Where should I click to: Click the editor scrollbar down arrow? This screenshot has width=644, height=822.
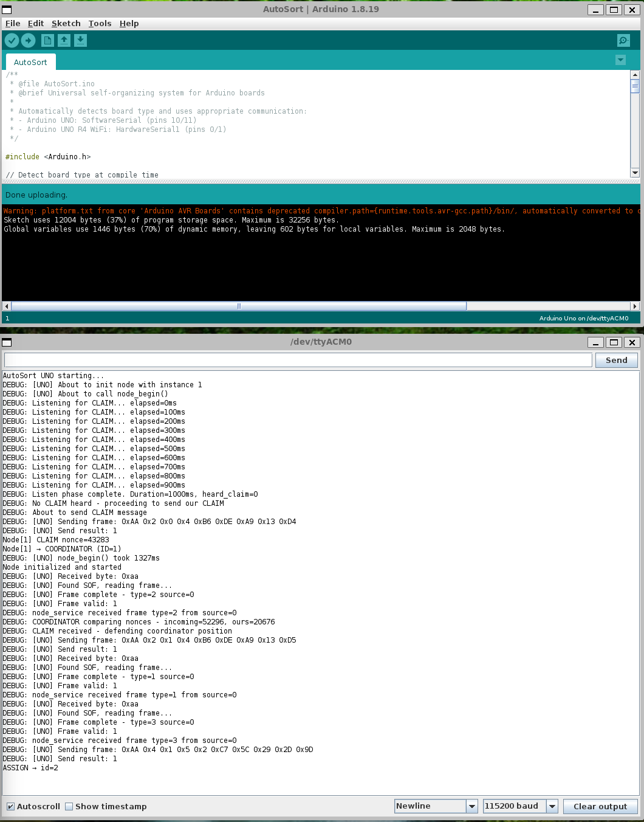click(635, 173)
